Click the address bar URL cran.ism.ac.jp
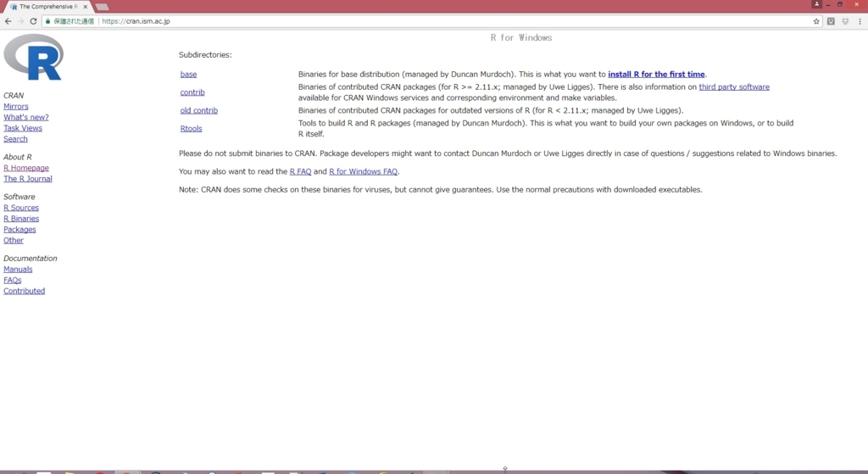 coord(136,21)
